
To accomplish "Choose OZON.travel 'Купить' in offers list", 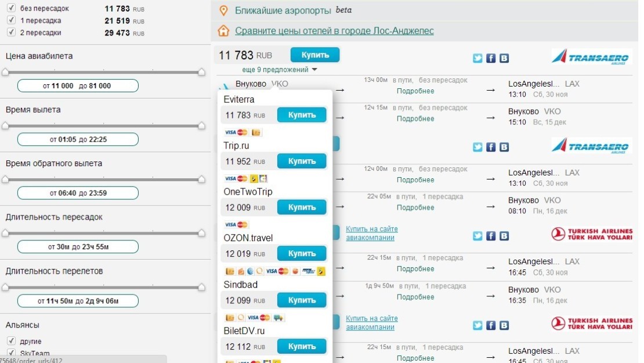I will (x=302, y=254).
